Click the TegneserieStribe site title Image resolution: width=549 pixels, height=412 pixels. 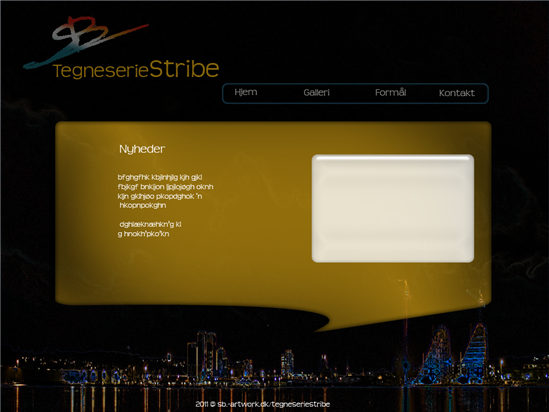coord(136,69)
